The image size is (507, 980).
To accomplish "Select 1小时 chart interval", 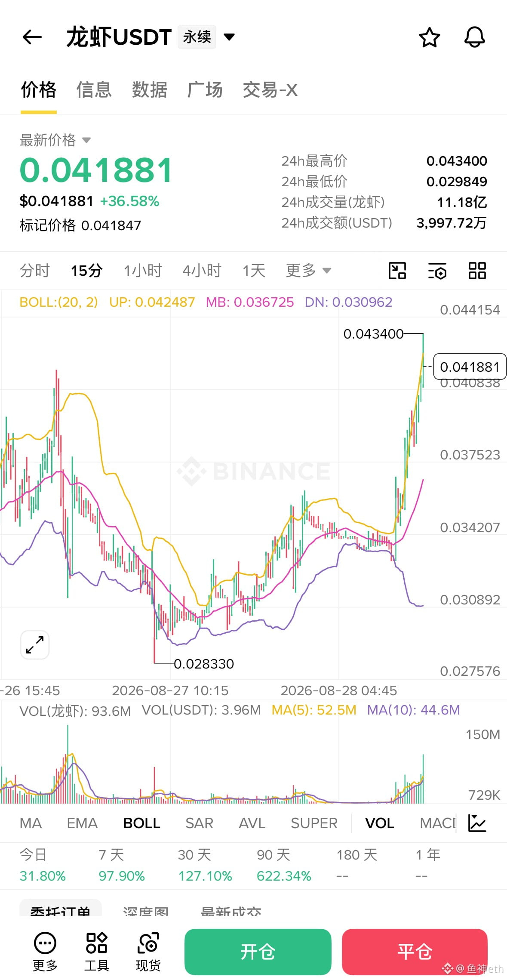I will point(143,271).
